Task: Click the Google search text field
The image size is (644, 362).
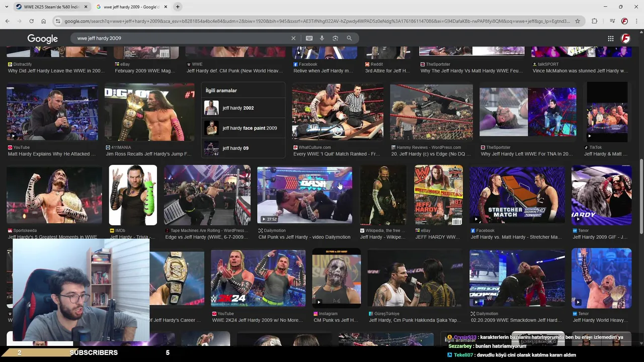Action: [x=181, y=38]
